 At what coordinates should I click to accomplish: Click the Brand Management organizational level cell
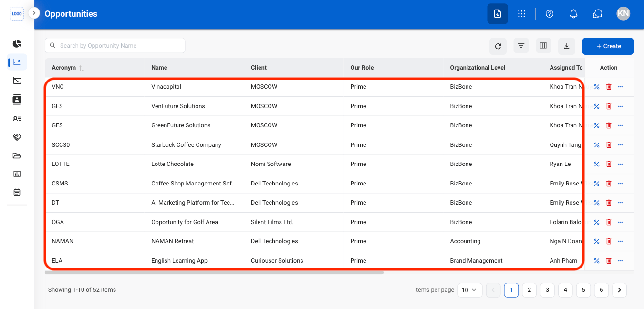pos(476,261)
